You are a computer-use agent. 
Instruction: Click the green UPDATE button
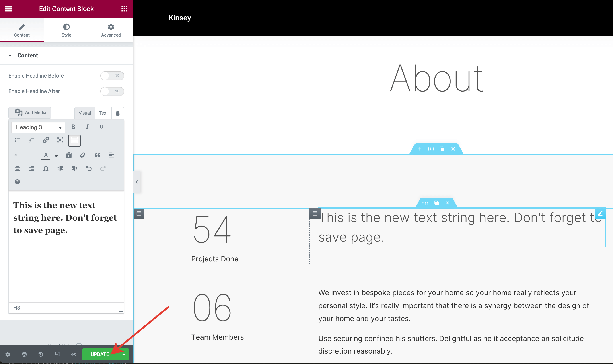100,354
